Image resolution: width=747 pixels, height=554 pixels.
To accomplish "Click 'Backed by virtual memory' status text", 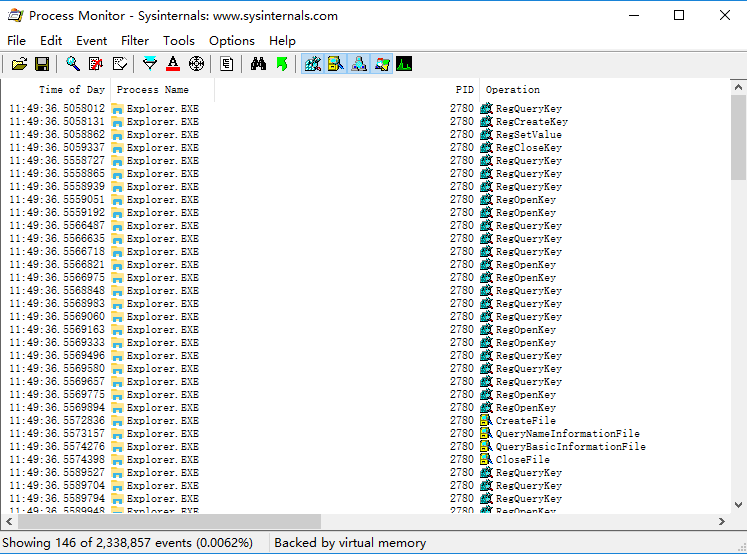I will click(350, 543).
